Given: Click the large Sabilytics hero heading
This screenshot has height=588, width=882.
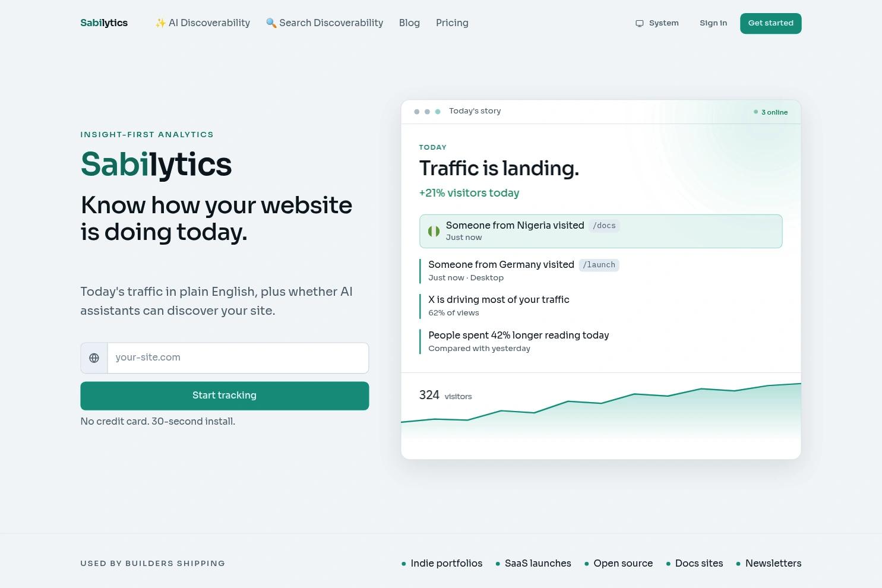Looking at the screenshot, I should pyautogui.click(x=156, y=165).
